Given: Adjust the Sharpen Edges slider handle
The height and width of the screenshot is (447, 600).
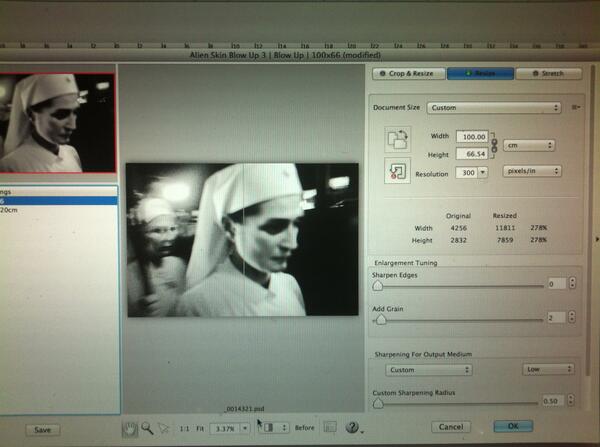Looking at the screenshot, I should [x=378, y=285].
